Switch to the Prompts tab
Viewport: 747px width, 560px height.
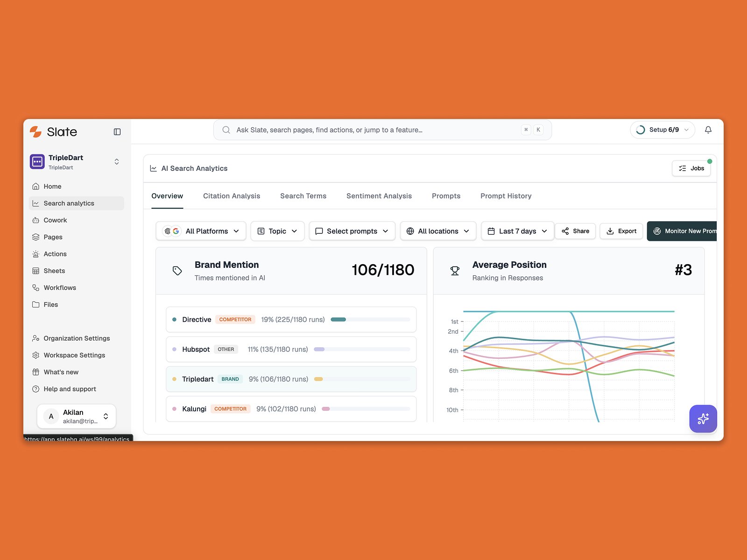[446, 196]
